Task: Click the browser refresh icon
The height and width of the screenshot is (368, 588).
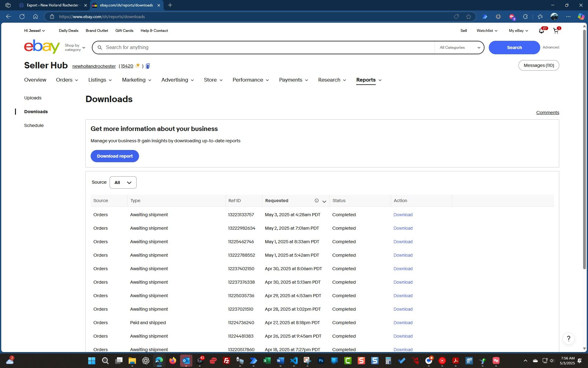Action: click(22, 17)
